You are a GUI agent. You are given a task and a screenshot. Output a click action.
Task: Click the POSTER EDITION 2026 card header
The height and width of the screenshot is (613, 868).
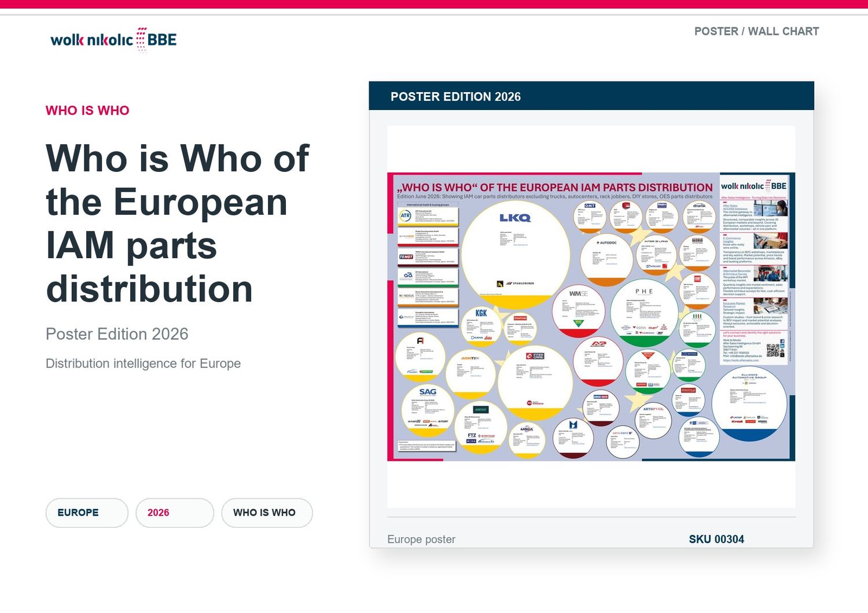coord(591,96)
